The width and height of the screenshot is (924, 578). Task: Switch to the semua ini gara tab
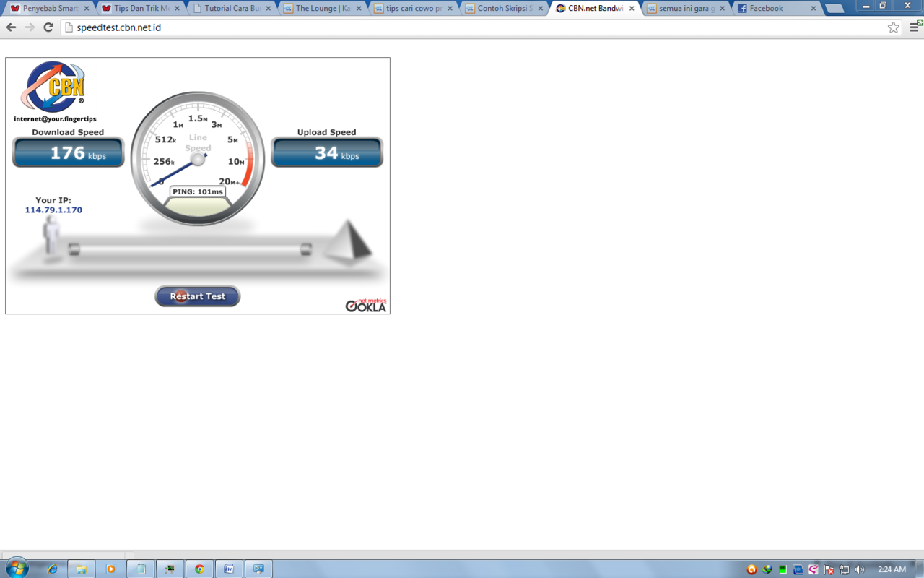(x=686, y=9)
